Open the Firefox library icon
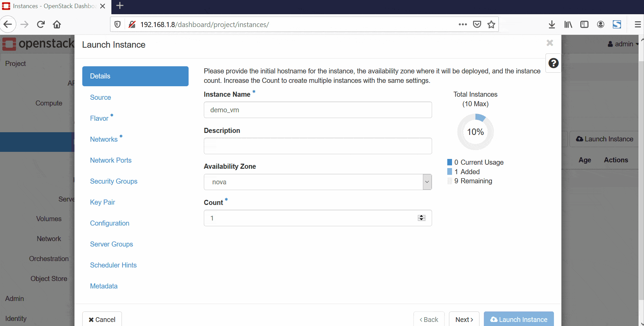The image size is (644, 326). click(x=568, y=24)
